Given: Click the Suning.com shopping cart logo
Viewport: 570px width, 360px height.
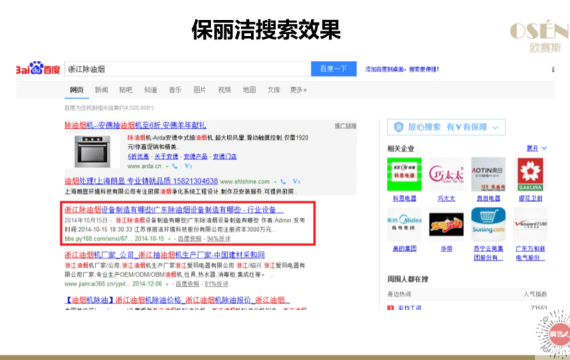Looking at the screenshot, I should click(x=488, y=224).
